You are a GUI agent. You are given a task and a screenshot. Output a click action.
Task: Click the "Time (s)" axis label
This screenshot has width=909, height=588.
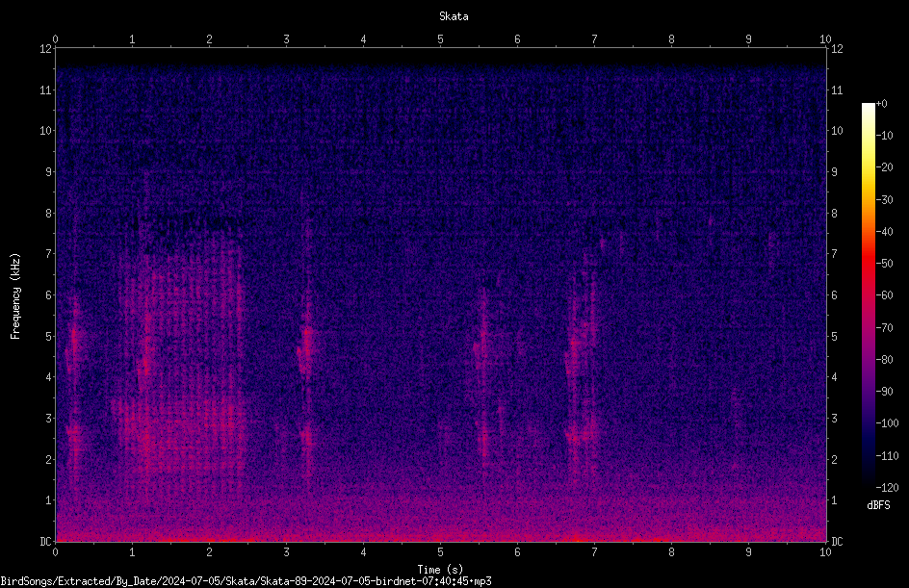tap(440, 570)
